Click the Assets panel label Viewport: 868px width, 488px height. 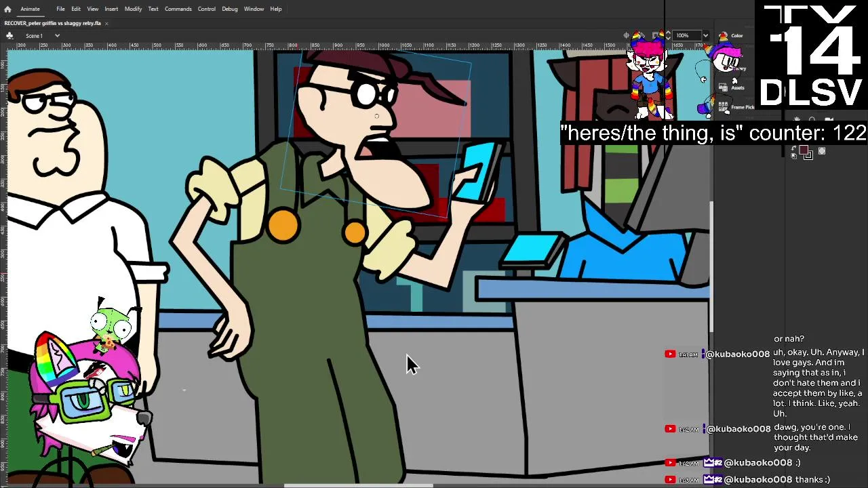738,87
